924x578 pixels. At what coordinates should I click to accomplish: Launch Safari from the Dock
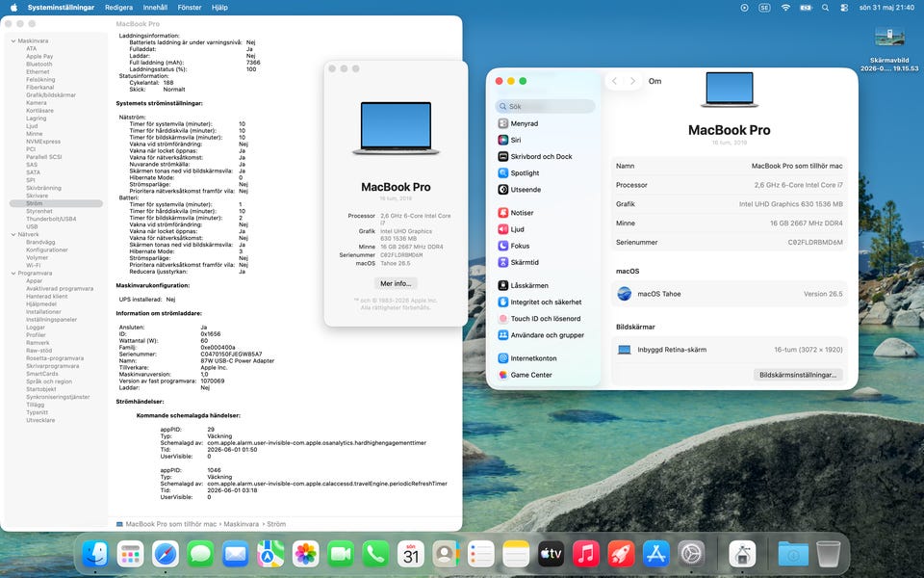(x=166, y=554)
